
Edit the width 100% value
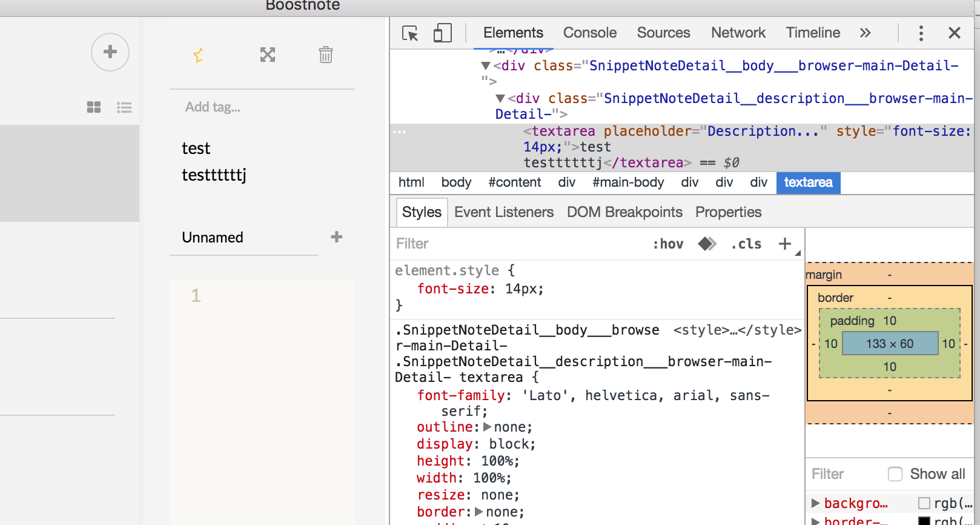point(490,478)
